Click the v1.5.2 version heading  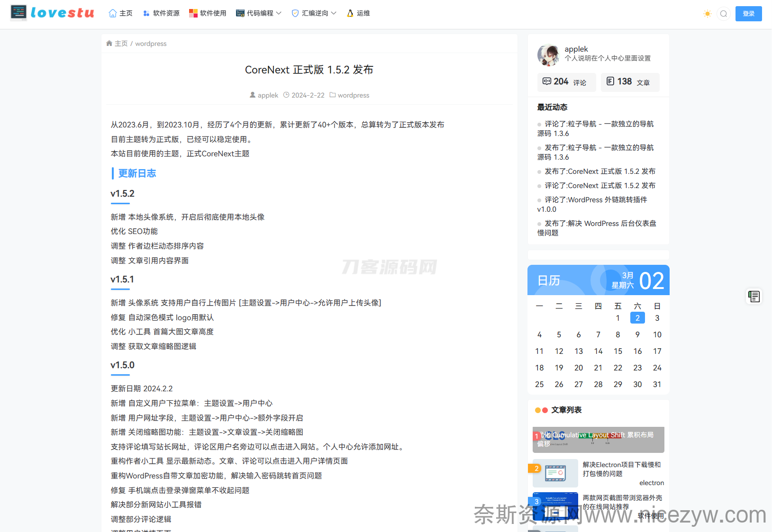click(x=122, y=194)
